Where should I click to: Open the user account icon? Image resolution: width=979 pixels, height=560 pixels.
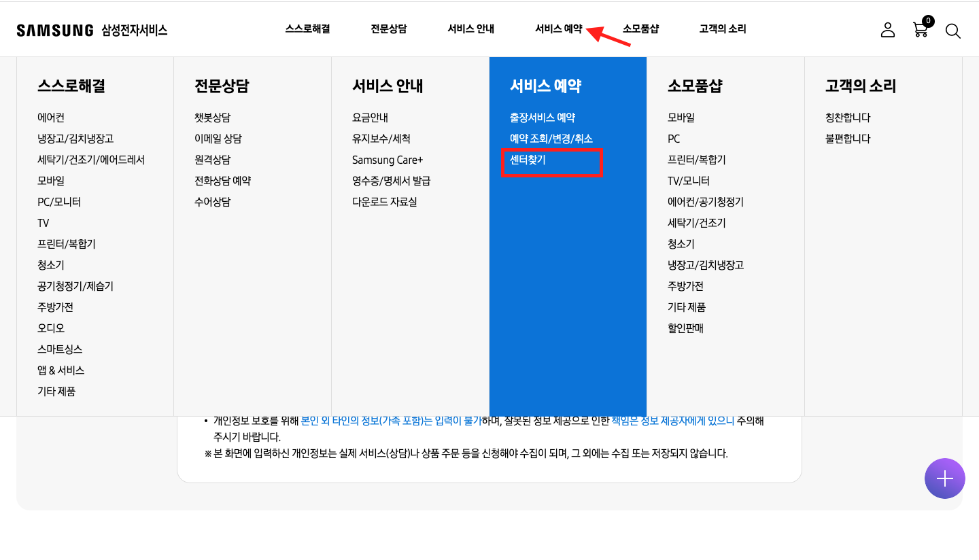tap(887, 29)
